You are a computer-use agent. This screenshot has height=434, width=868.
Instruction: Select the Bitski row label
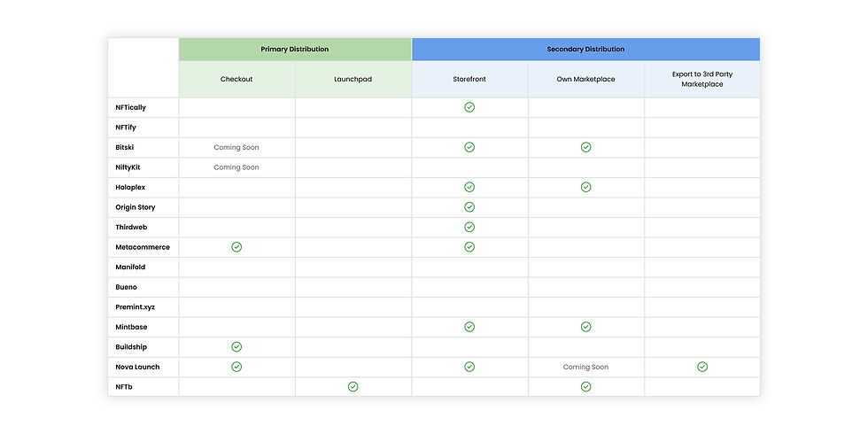(x=125, y=147)
